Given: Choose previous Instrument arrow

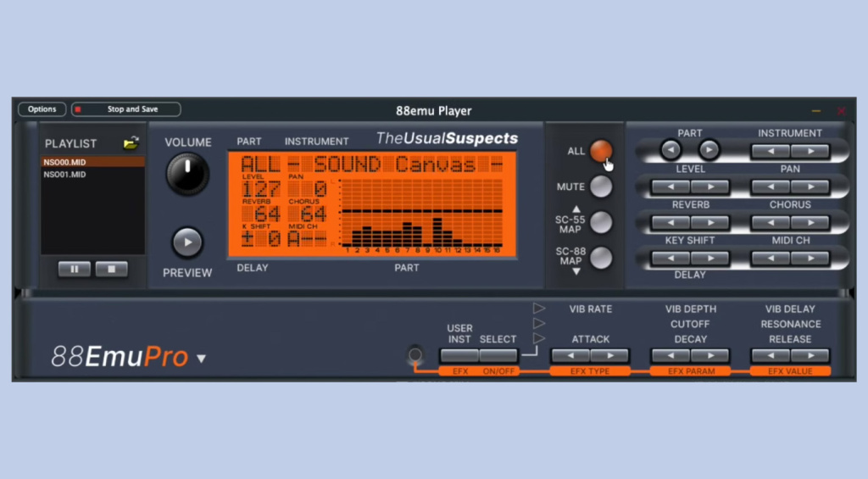Looking at the screenshot, I should click(771, 151).
